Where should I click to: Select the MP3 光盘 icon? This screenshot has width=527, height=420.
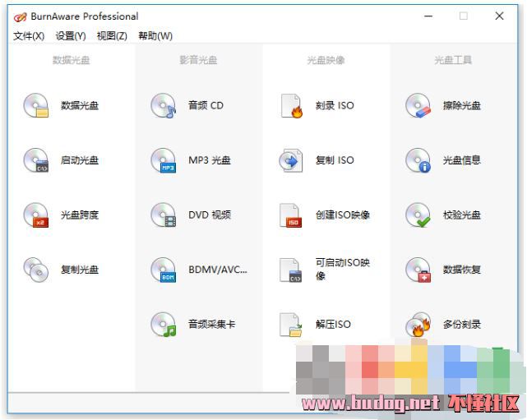click(x=164, y=160)
